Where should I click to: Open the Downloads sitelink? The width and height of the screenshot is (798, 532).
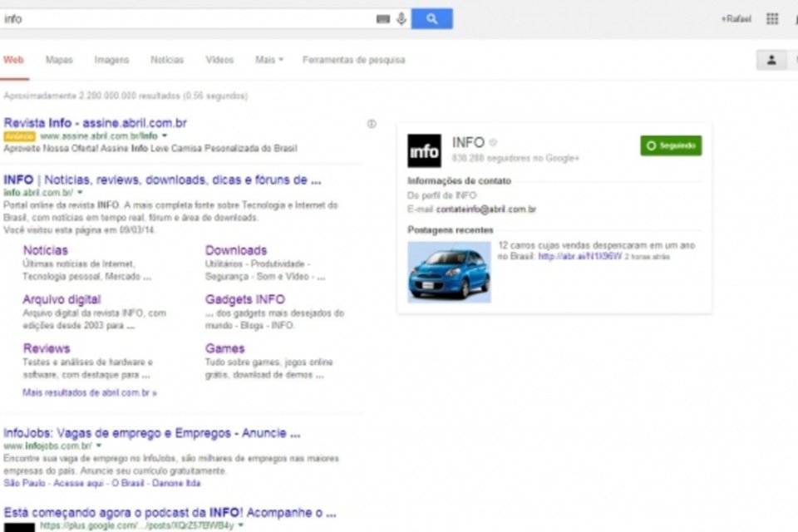236,250
